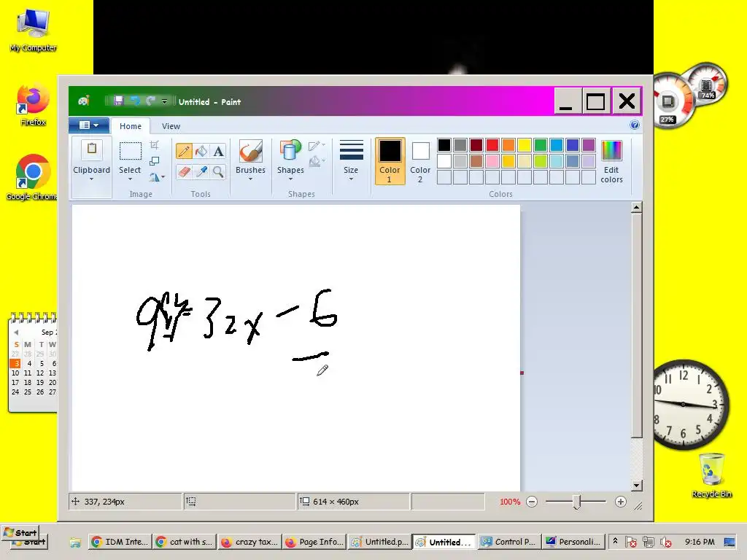747x560 pixels.
Task: Click the Paint application icon in title bar
Action: point(84,101)
